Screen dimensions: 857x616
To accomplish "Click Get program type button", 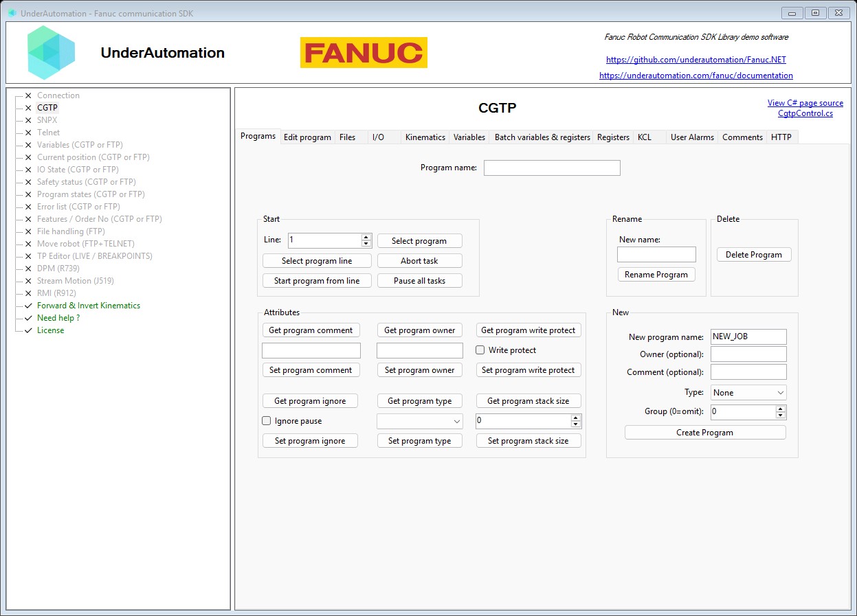I will 420,401.
